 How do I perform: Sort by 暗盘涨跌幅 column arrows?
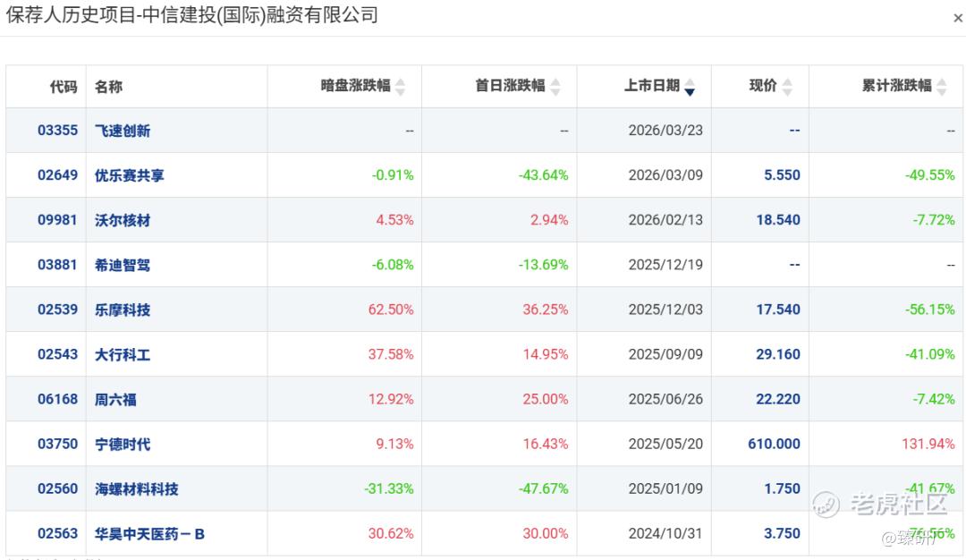coord(401,86)
